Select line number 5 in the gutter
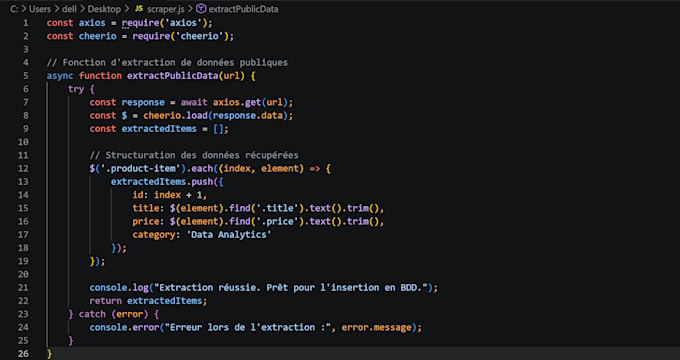The height and width of the screenshot is (360, 680). 26,75
